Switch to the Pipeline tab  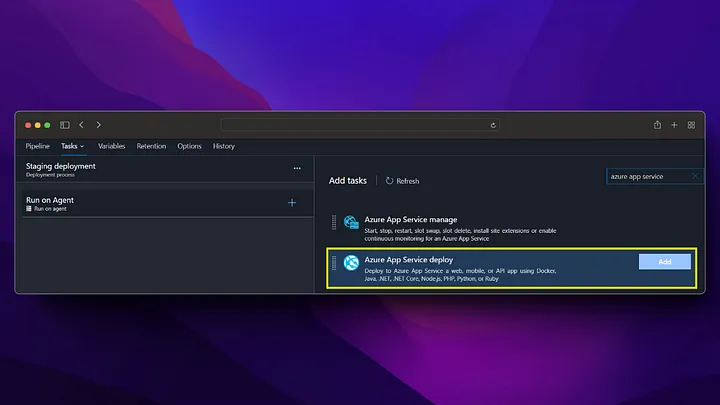(x=37, y=146)
